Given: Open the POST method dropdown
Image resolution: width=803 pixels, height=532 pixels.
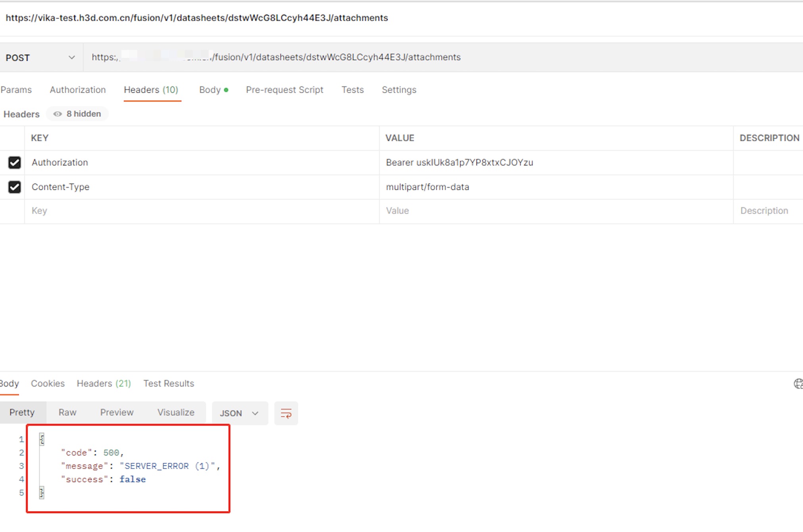Looking at the screenshot, I should point(40,58).
